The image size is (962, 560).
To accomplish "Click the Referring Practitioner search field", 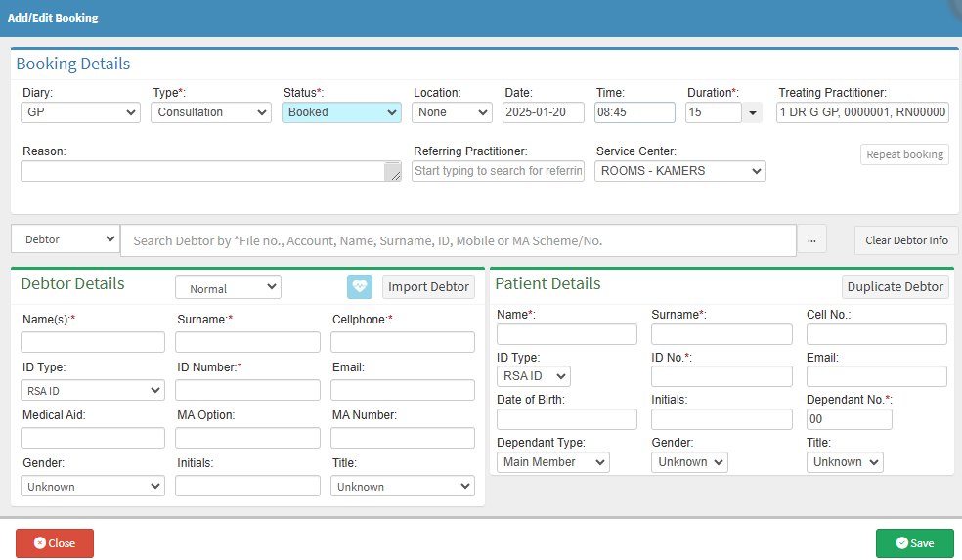I will coord(498,171).
